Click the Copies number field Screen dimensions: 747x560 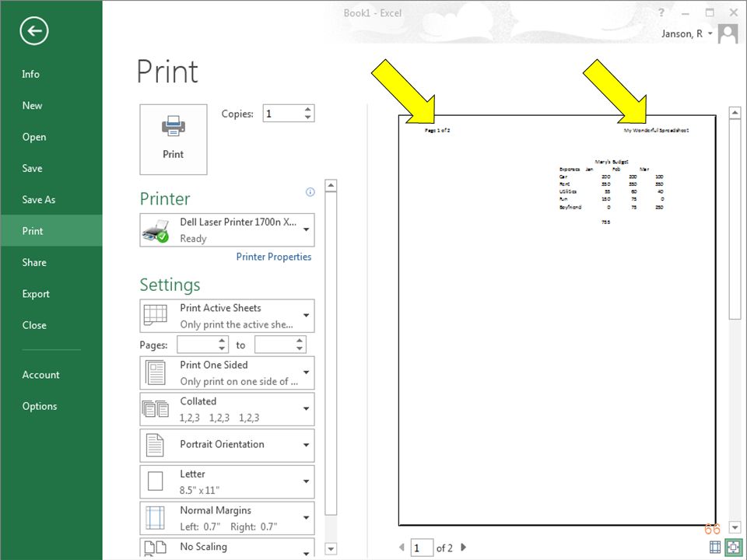click(283, 114)
